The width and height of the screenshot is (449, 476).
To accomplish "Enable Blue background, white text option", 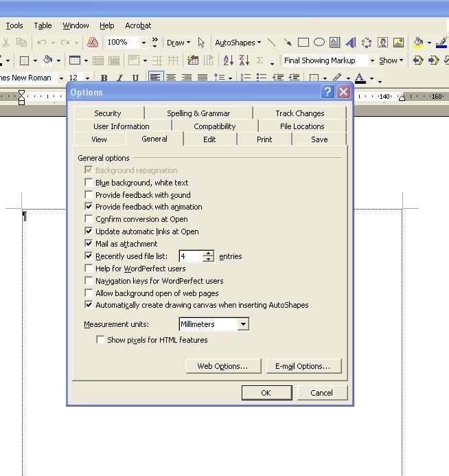I will [89, 183].
